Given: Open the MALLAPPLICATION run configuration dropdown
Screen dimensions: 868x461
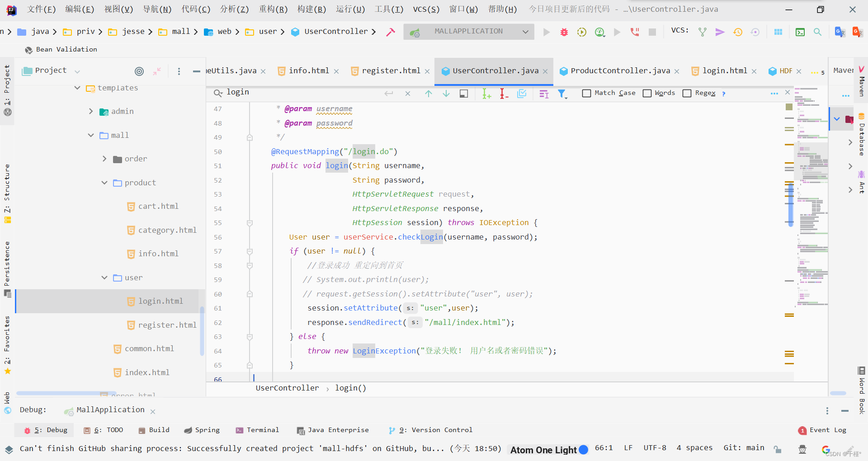Looking at the screenshot, I should pos(469,32).
